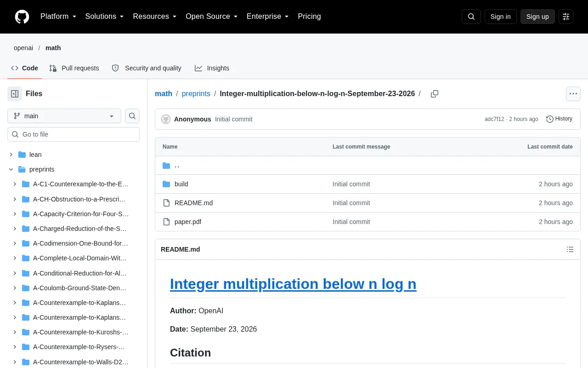Image resolution: width=588 pixels, height=368 pixels.
Task: Click the parent directory folder icon
Action: [166, 166]
